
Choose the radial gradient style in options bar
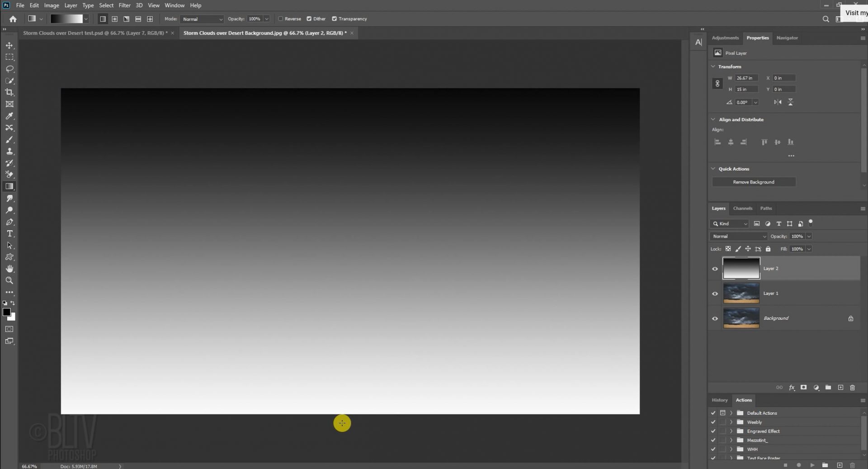114,19
